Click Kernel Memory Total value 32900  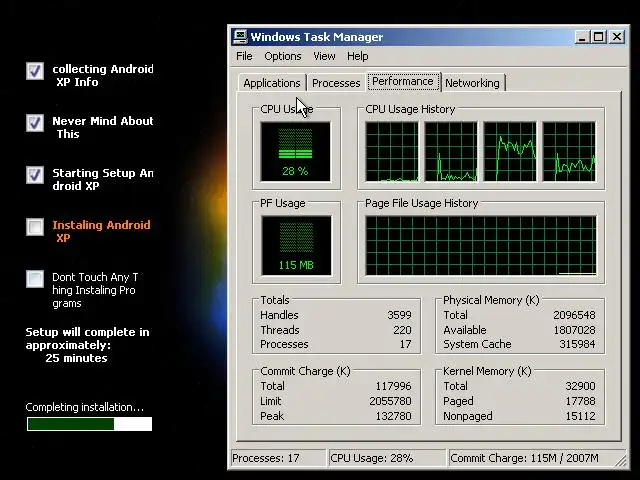tap(580, 386)
